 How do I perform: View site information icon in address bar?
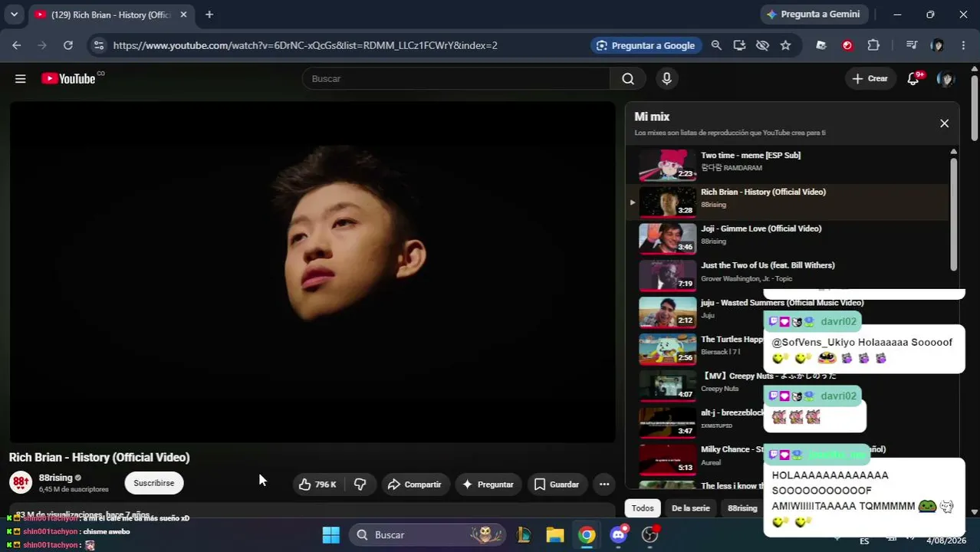98,45
